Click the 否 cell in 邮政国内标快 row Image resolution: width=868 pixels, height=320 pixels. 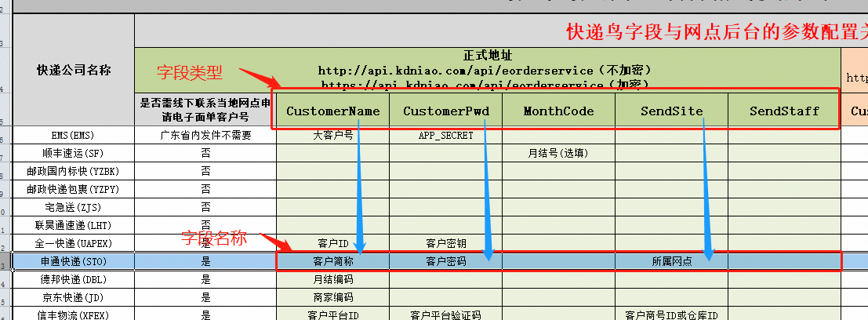coord(205,171)
